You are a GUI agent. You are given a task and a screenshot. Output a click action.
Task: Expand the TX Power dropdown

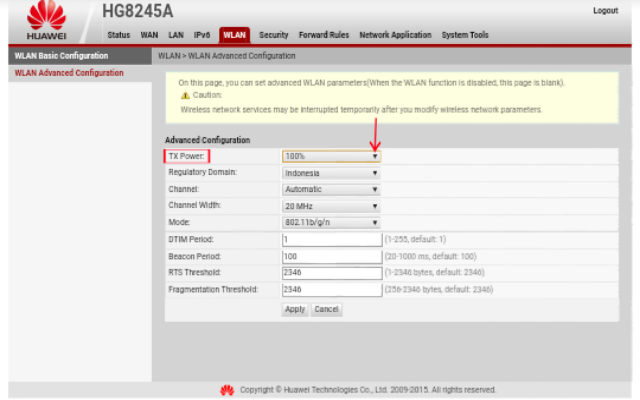pos(331,156)
